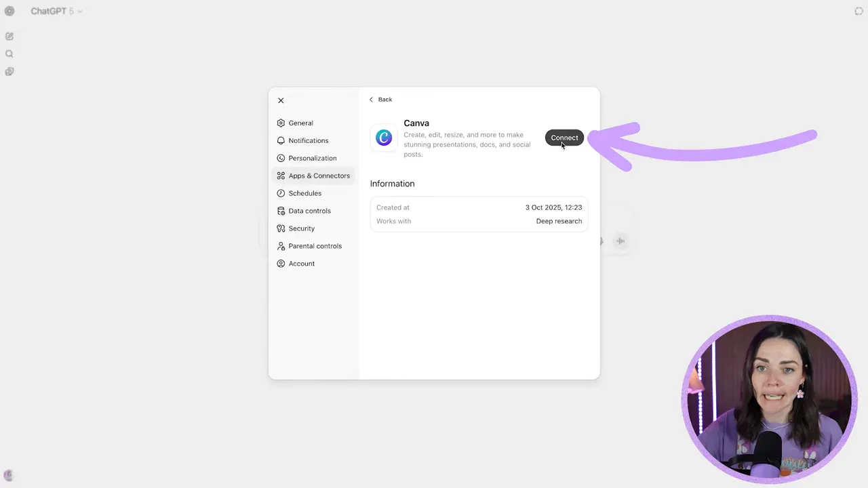Screen dimensions: 868x488
Task: Select Personalization in the settings sidebar
Action: pyautogui.click(x=312, y=158)
